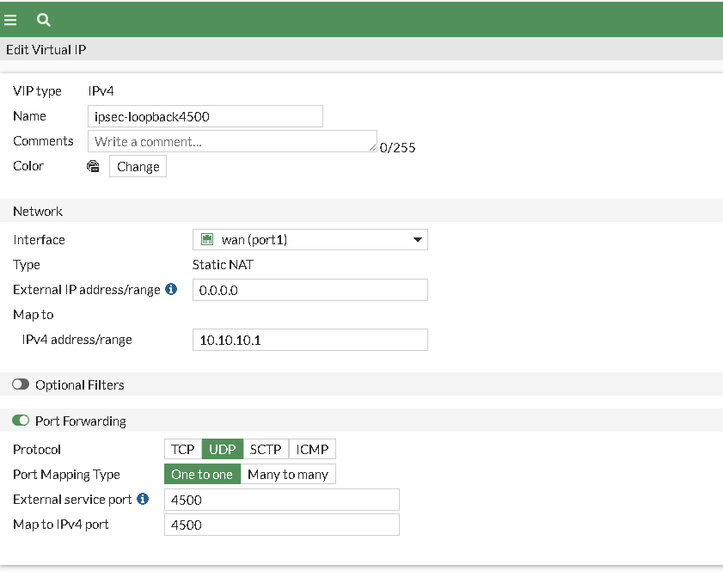Click info icon beside External service port

[x=143, y=499]
